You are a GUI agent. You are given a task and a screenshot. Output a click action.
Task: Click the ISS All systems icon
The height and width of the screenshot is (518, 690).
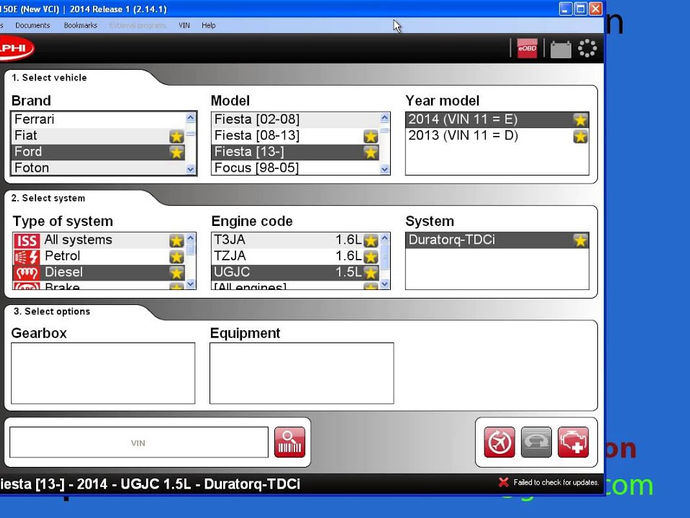coord(27,240)
